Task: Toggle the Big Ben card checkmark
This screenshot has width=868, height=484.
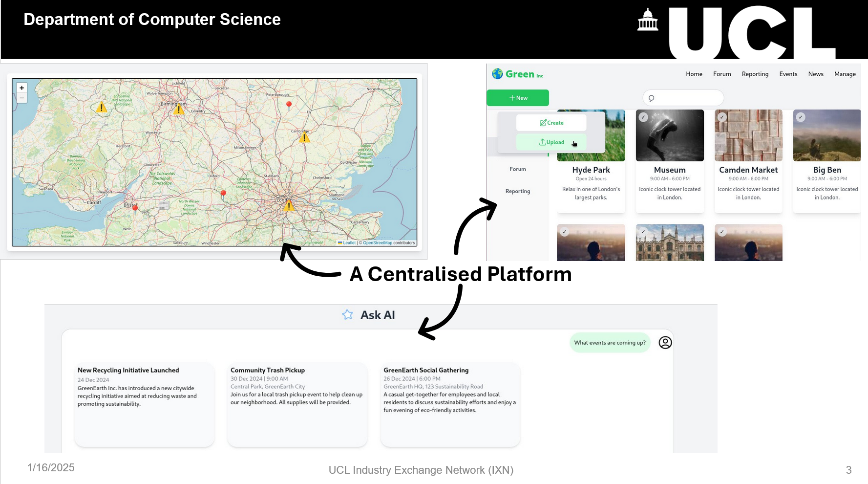Action: (x=800, y=117)
